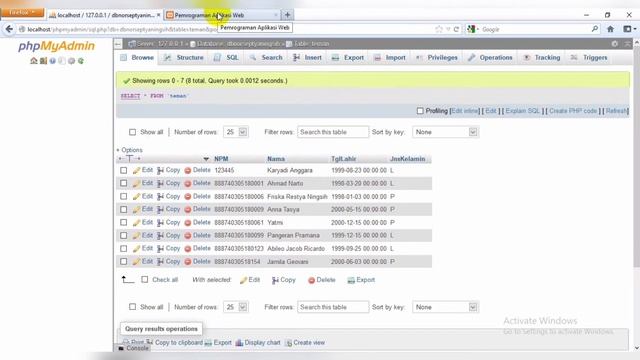Screen dimensions: 640x360
Task: Tick the checkbox for Friska Restya Ningsih row
Action: pyautogui.click(x=124, y=196)
